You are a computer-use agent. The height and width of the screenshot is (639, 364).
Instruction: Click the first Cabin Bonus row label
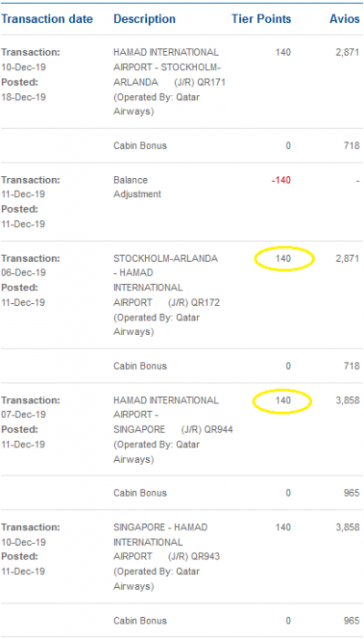pyautogui.click(x=140, y=145)
